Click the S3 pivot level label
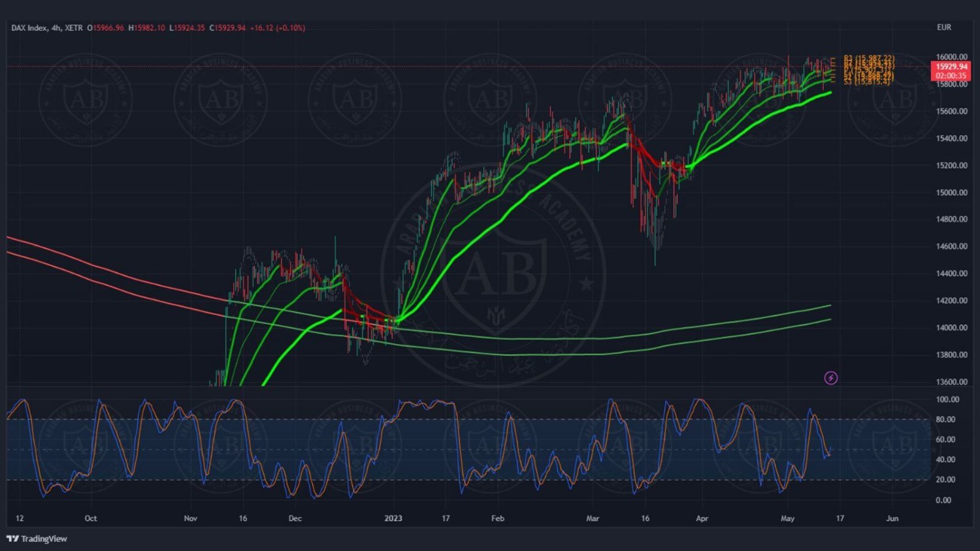The image size is (980, 551). click(x=866, y=82)
